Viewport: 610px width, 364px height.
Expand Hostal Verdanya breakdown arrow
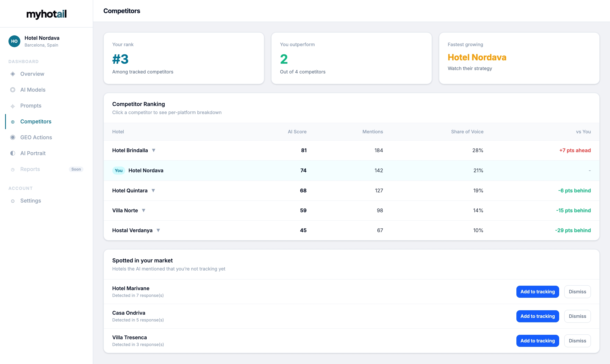[158, 230]
